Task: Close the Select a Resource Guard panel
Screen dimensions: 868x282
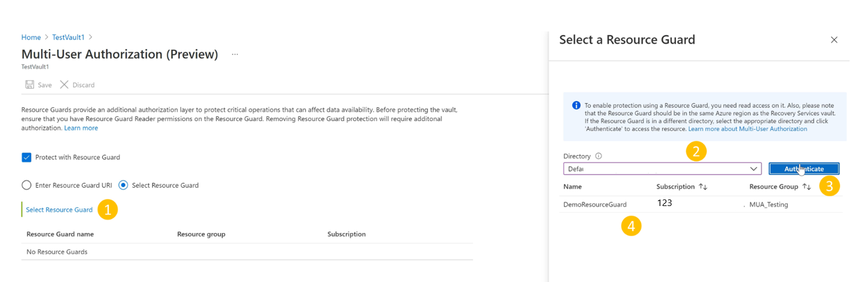Action: pos(834,40)
